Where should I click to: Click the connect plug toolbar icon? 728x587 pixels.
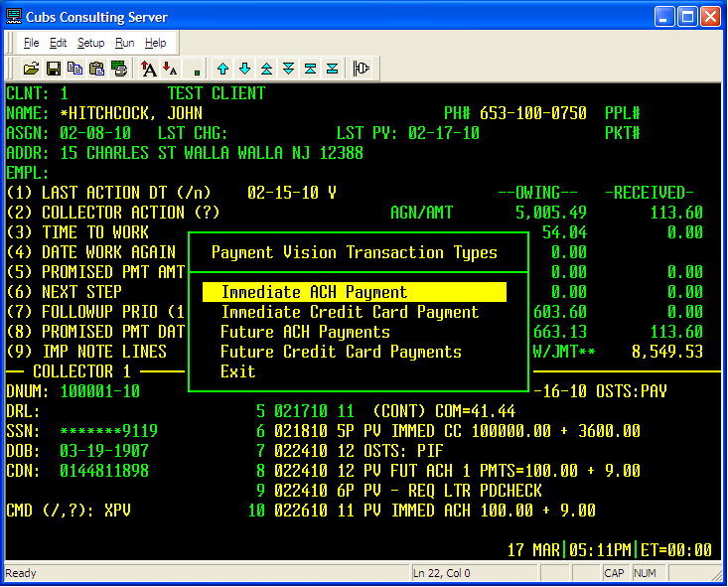click(362, 69)
